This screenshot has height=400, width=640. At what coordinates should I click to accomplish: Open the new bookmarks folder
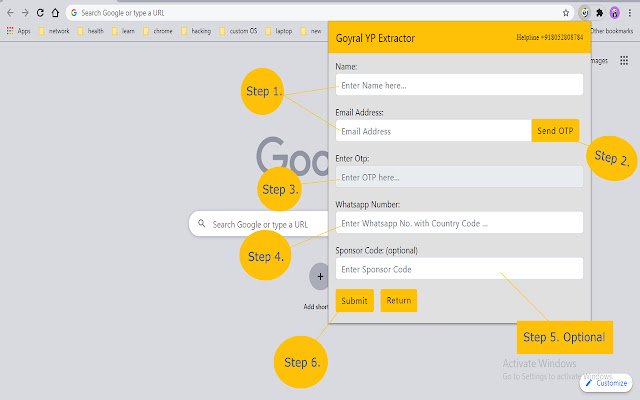tap(311, 31)
